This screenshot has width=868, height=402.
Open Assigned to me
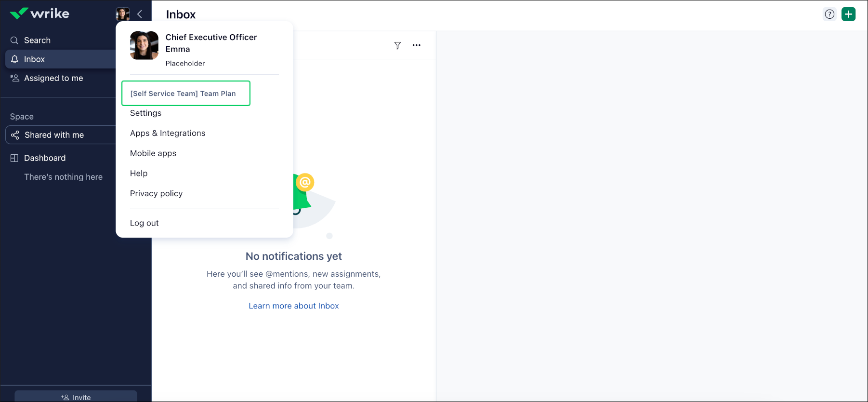click(x=53, y=78)
